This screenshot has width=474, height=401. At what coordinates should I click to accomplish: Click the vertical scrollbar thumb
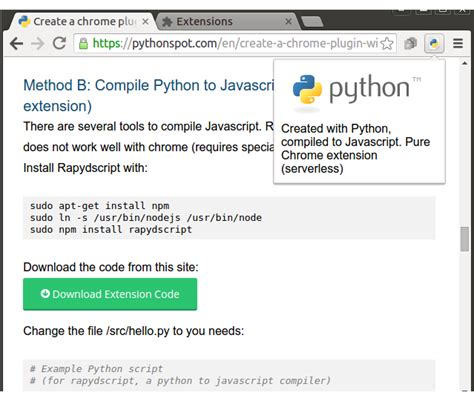click(465, 239)
